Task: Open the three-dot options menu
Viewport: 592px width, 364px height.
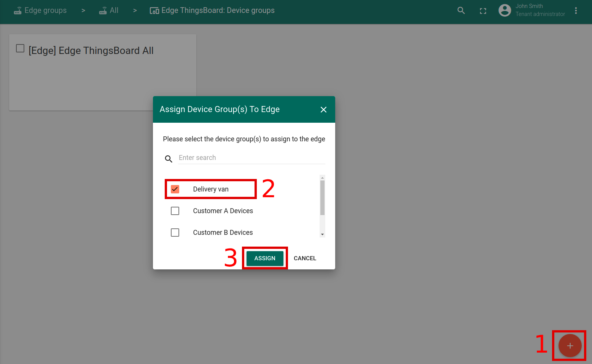Action: pyautogui.click(x=576, y=11)
